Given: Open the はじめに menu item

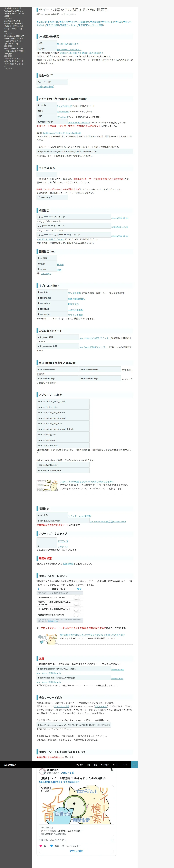Looking at the screenshot, I should click(x=79, y=765).
